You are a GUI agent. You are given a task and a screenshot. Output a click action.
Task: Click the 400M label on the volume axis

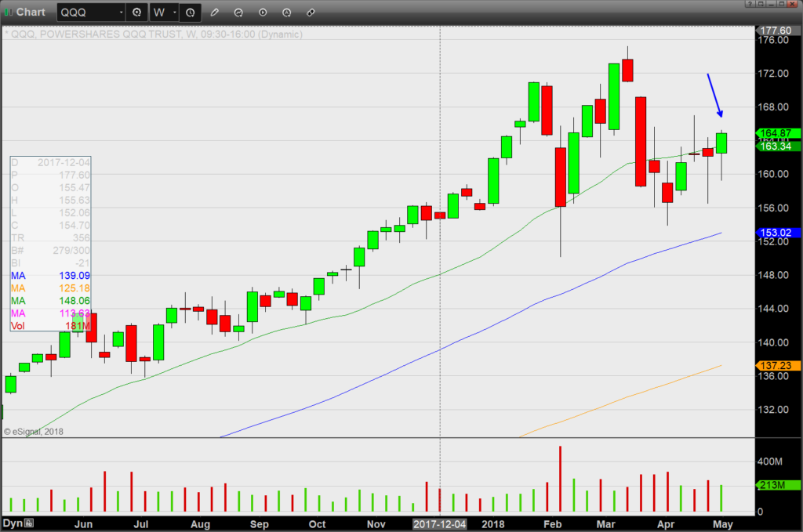coord(770,461)
